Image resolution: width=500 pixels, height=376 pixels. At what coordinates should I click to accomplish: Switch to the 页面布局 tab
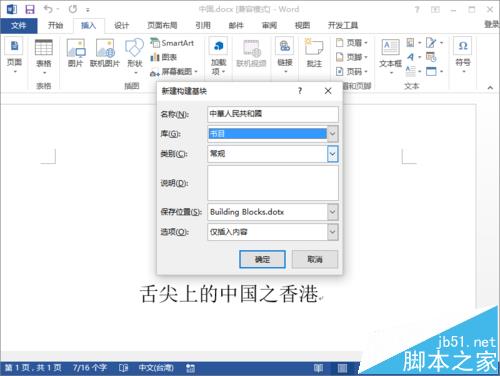click(x=162, y=25)
